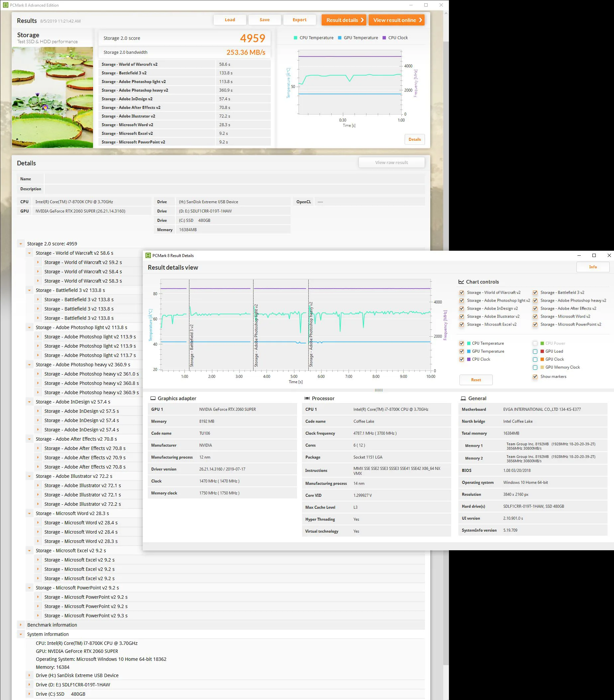The height and width of the screenshot is (700, 614).
Task: Collapse Storage - Microsoft Excel v2 9.2 s group
Action: tap(30, 550)
